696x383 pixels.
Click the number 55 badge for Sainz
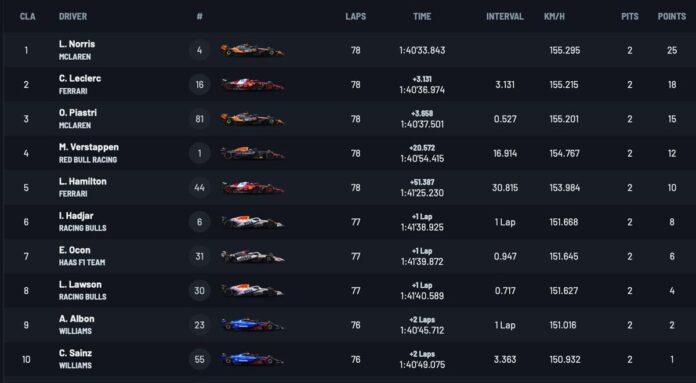tap(199, 359)
